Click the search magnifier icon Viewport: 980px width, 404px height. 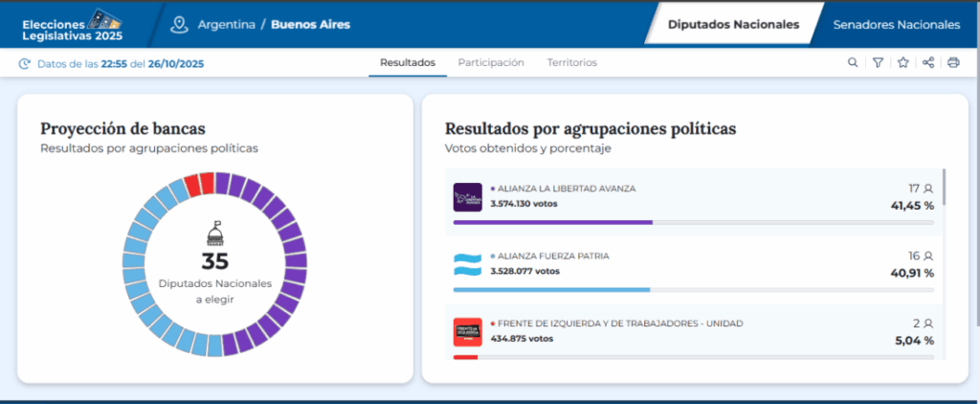853,63
